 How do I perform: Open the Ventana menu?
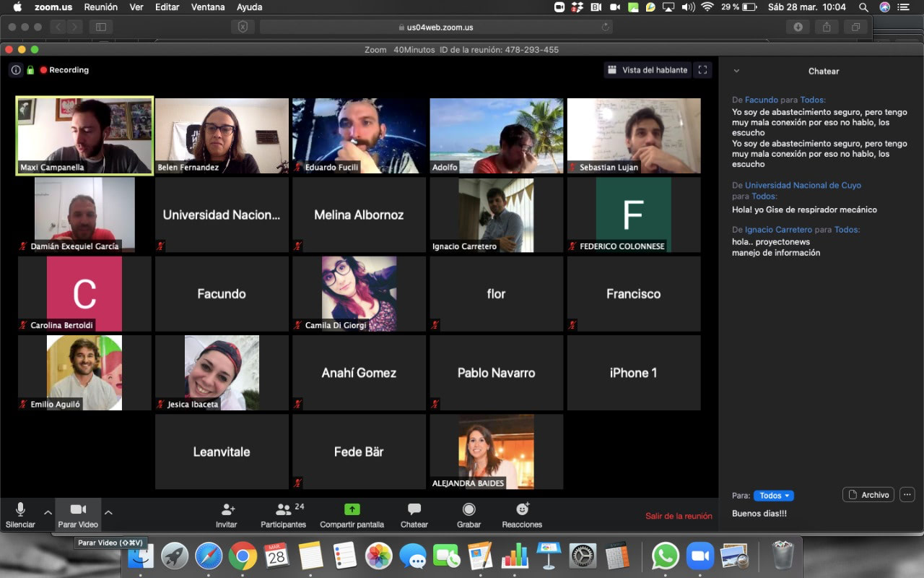tap(208, 7)
